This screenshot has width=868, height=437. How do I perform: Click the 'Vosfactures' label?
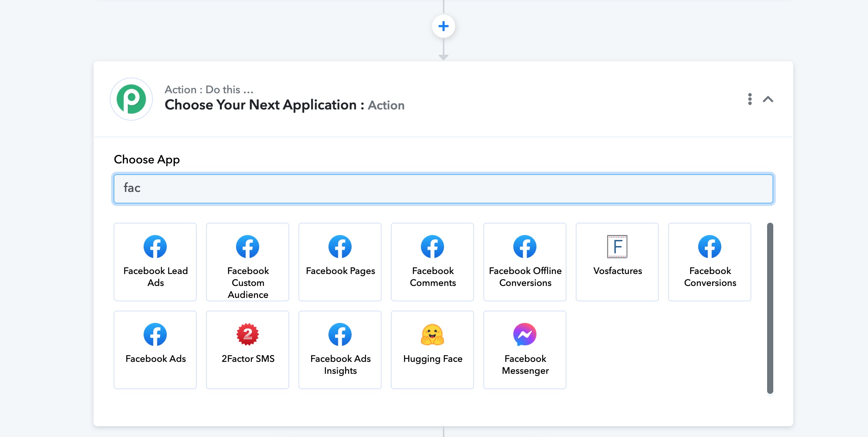[618, 271]
